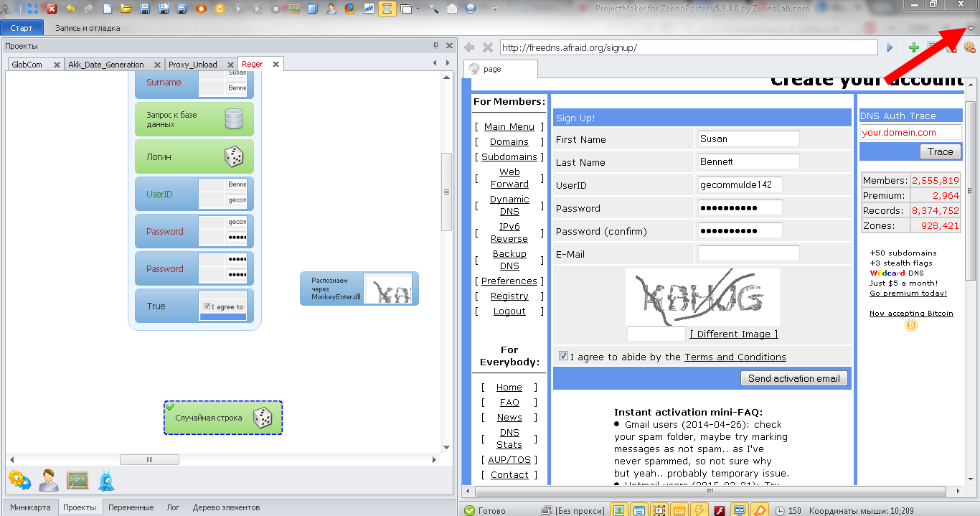Screen dimensions: 980x516
Task: Click the Different Image link
Action: click(734, 334)
